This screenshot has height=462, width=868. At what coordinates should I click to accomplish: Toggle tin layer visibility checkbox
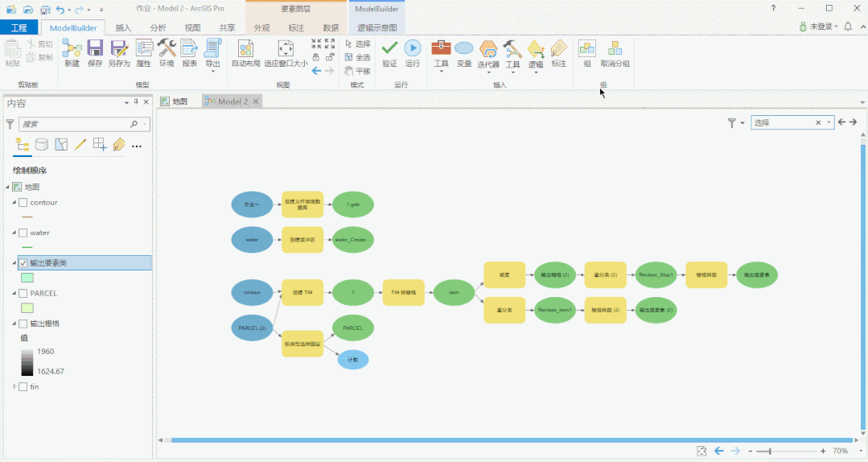[x=23, y=386]
